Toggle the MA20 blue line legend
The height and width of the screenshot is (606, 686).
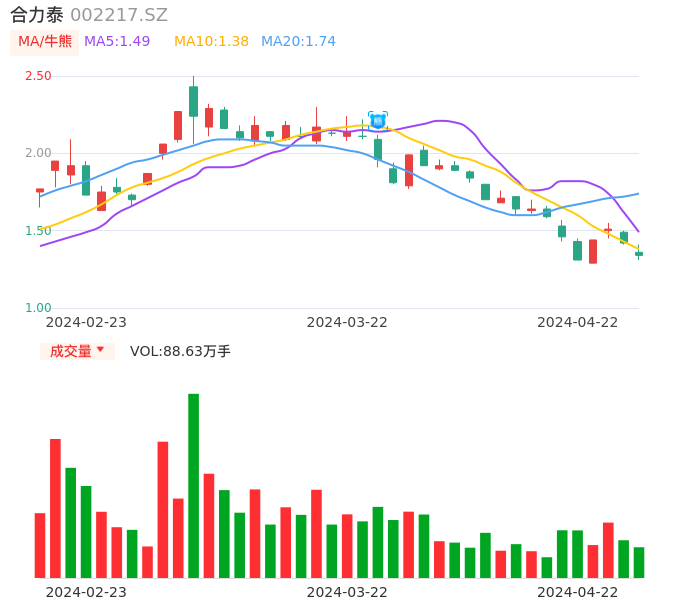pyautogui.click(x=298, y=42)
